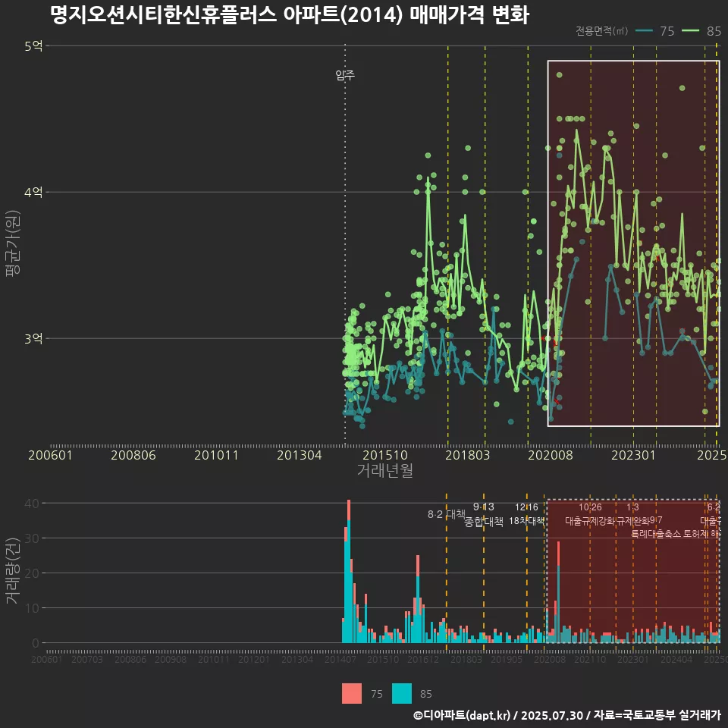Screen dimensions: 728x728
Task: Click the 8·2 대책 annotation
Action: click(446, 514)
